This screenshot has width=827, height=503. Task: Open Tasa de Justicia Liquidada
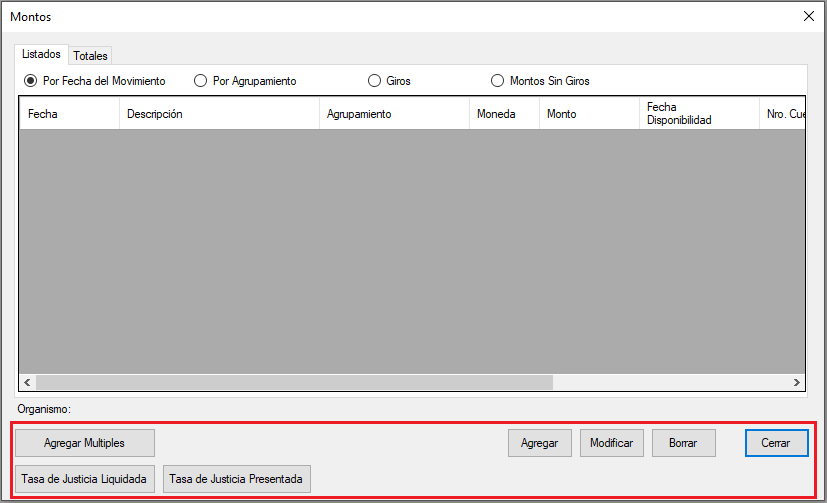(84, 479)
